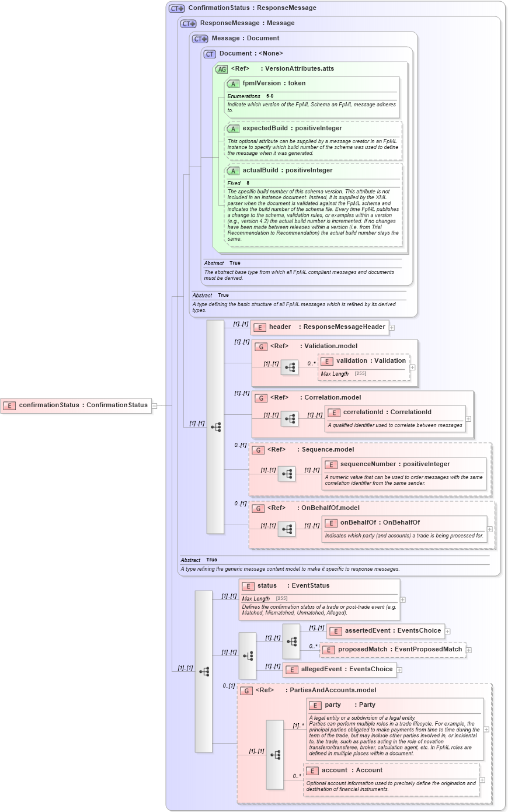Expand the allegedEvent EventsChoice element
Screen dimensions: 508x812
pyautogui.click(x=399, y=670)
